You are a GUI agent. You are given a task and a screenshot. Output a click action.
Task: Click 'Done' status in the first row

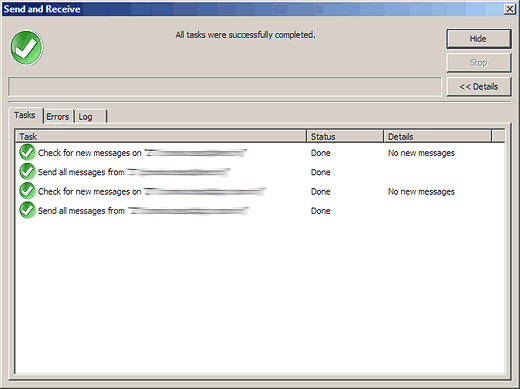(321, 153)
